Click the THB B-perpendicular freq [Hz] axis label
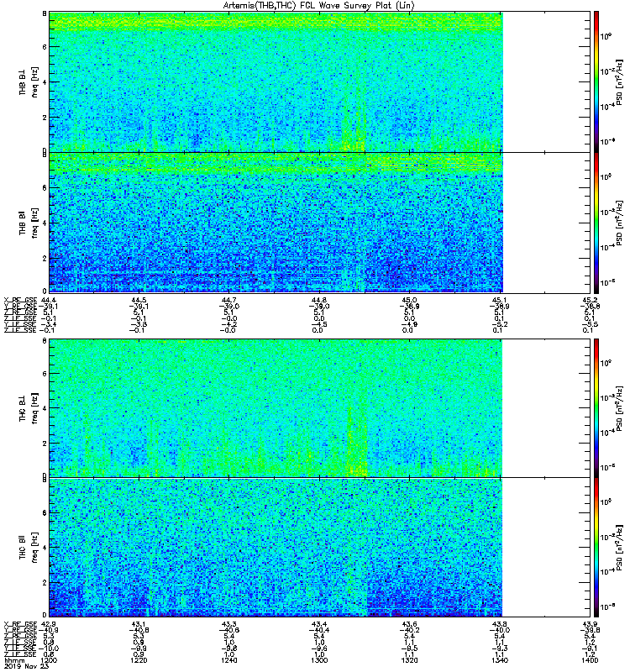The height and width of the screenshot is (672, 630). [x=34, y=81]
